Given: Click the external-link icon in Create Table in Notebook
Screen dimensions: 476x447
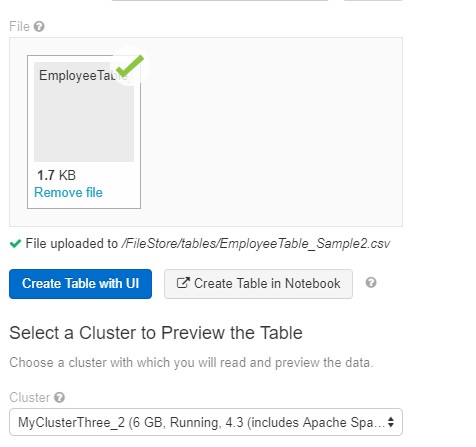Looking at the screenshot, I should pyautogui.click(x=183, y=283).
